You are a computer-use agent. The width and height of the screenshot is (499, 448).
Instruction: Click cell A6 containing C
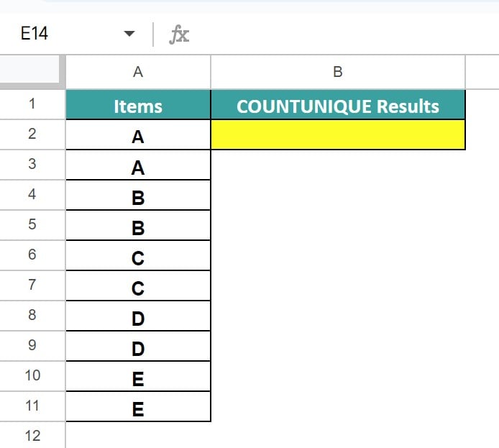pos(138,255)
